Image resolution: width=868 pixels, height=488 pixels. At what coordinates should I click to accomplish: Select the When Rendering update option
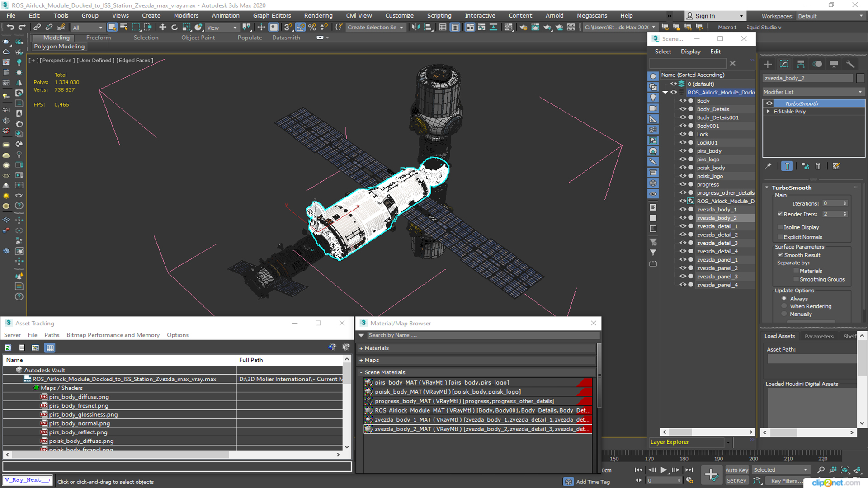pyautogui.click(x=784, y=306)
